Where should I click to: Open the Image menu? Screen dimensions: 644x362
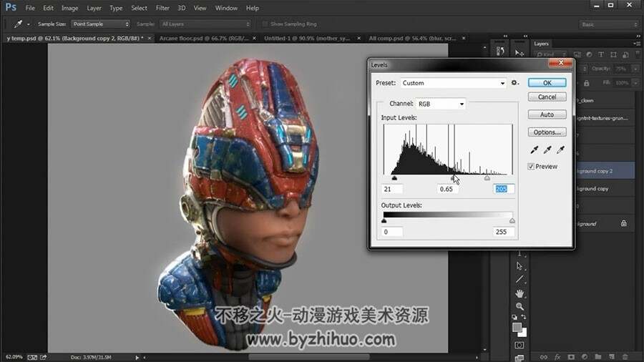click(x=69, y=8)
